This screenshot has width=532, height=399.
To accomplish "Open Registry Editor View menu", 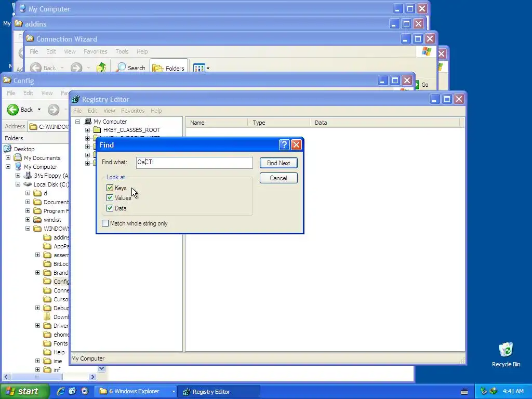I will point(109,111).
